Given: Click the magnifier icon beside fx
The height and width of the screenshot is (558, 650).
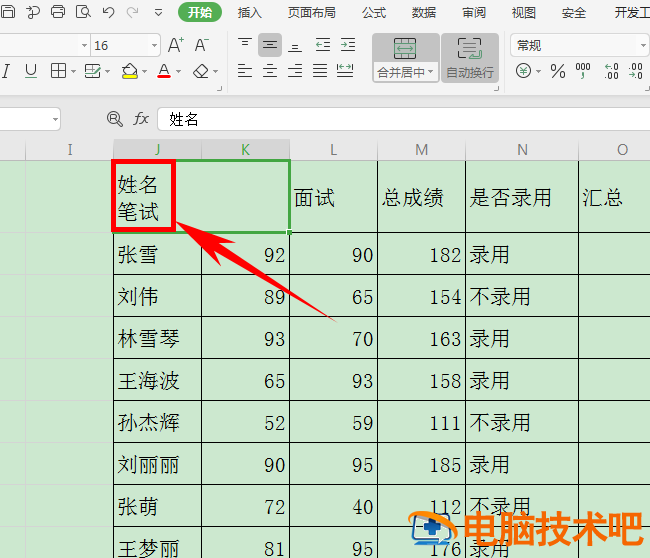Looking at the screenshot, I should point(114,119).
